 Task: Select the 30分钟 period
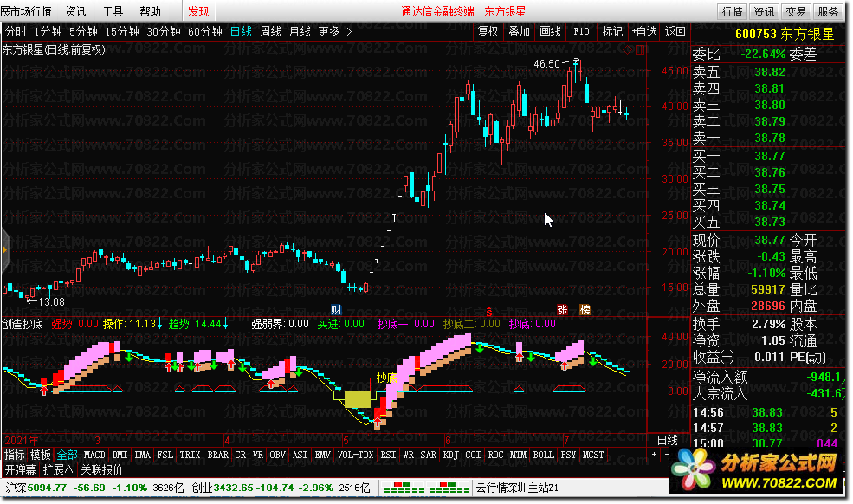[163, 31]
